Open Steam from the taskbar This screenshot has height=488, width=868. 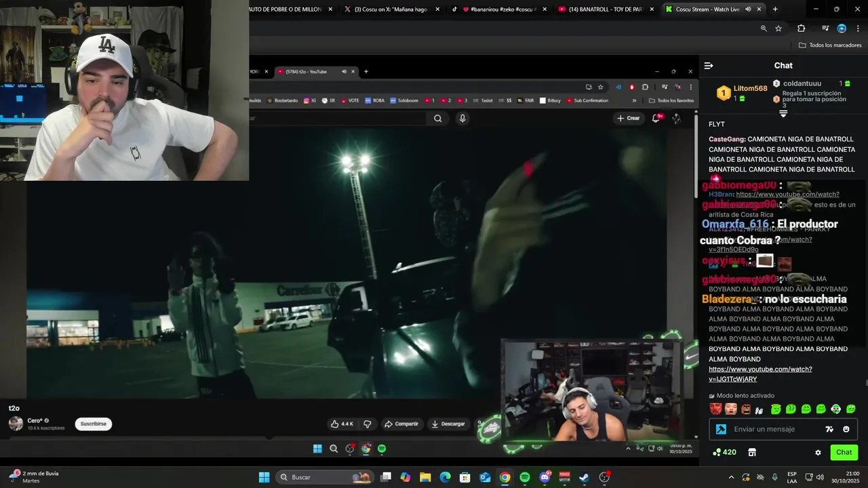pos(584,477)
